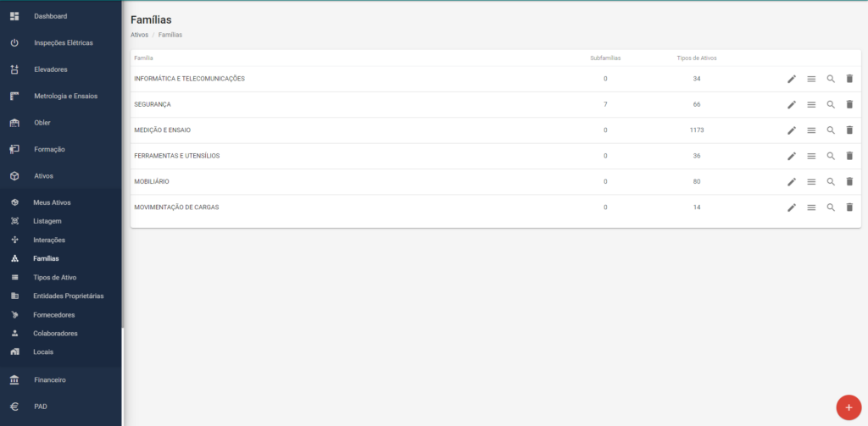Screen dimensions: 868x426
Task: Delete the MOBILIÁRIO family row
Action: [849, 181]
